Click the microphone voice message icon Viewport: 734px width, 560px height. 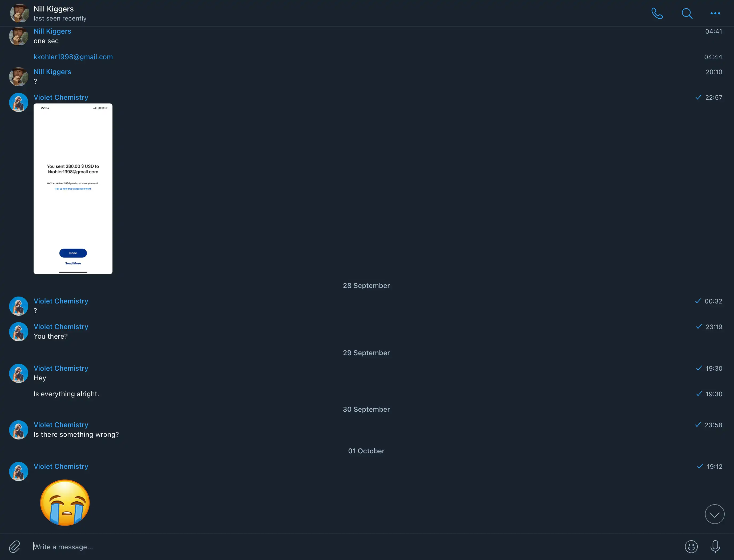pos(715,547)
